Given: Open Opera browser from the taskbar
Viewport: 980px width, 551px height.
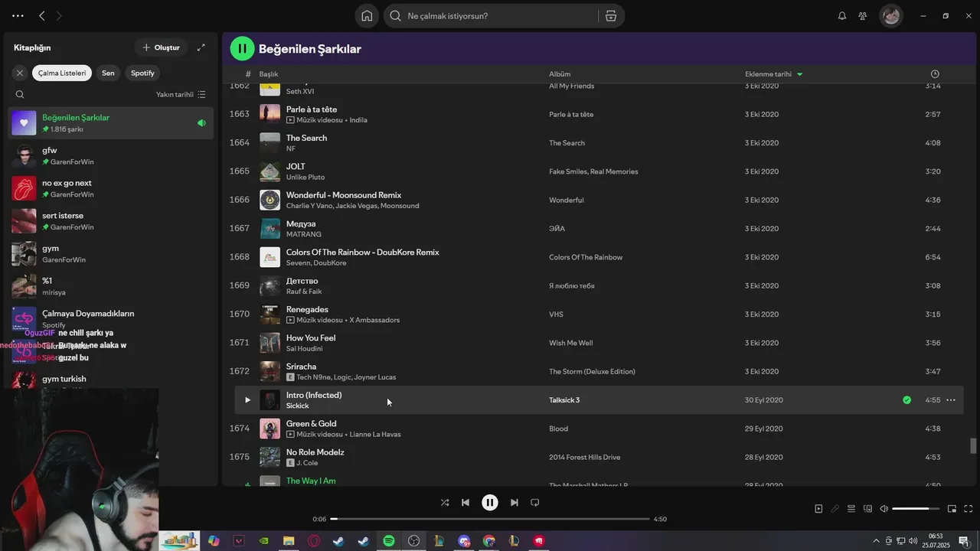Looking at the screenshot, I should coord(313,541).
